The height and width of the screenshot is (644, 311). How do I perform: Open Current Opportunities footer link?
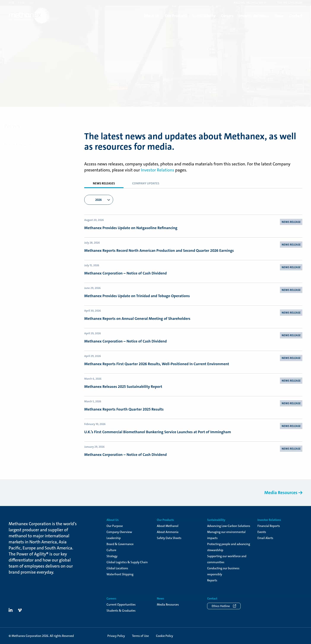coord(121,604)
